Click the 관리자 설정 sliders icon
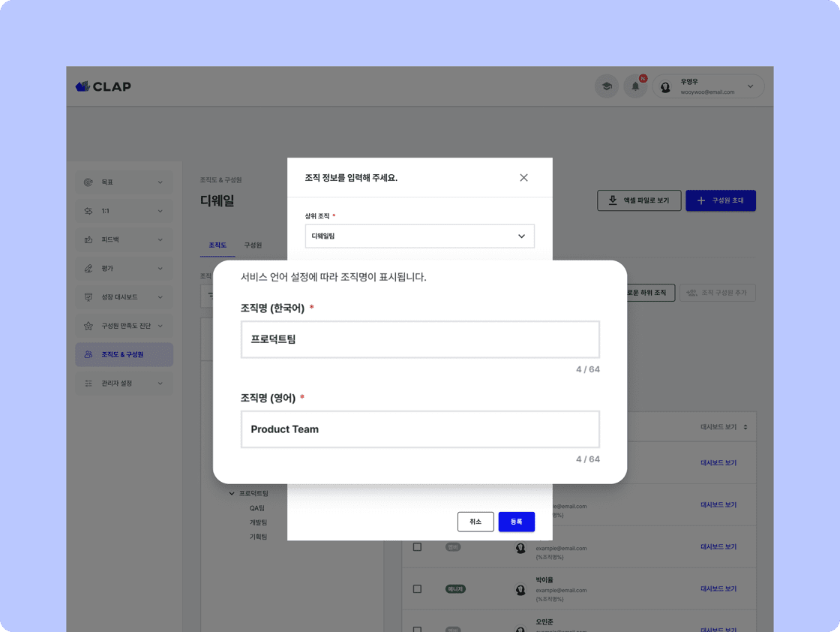This screenshot has width=840, height=632. point(88,384)
